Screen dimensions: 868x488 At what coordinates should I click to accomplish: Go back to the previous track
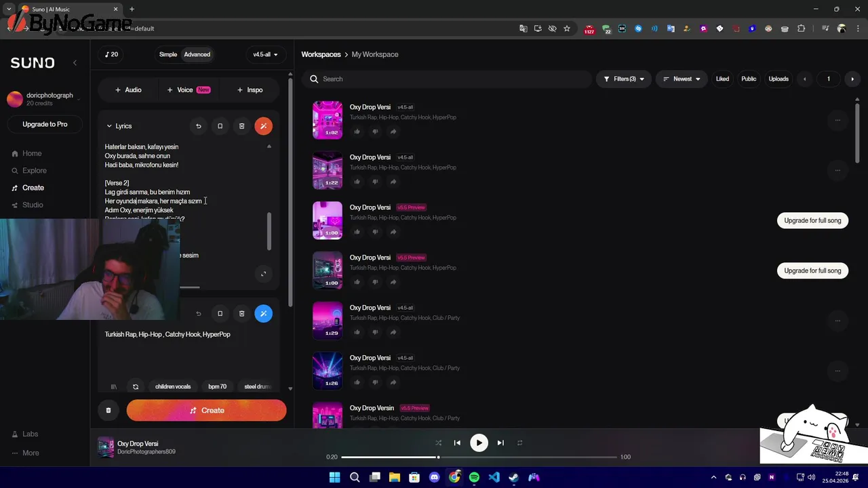pos(457,443)
